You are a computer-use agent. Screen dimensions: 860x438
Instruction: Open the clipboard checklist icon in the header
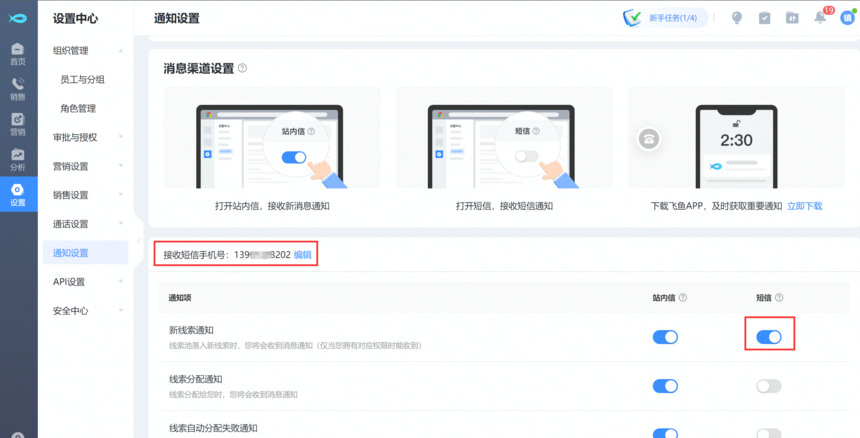click(x=764, y=18)
